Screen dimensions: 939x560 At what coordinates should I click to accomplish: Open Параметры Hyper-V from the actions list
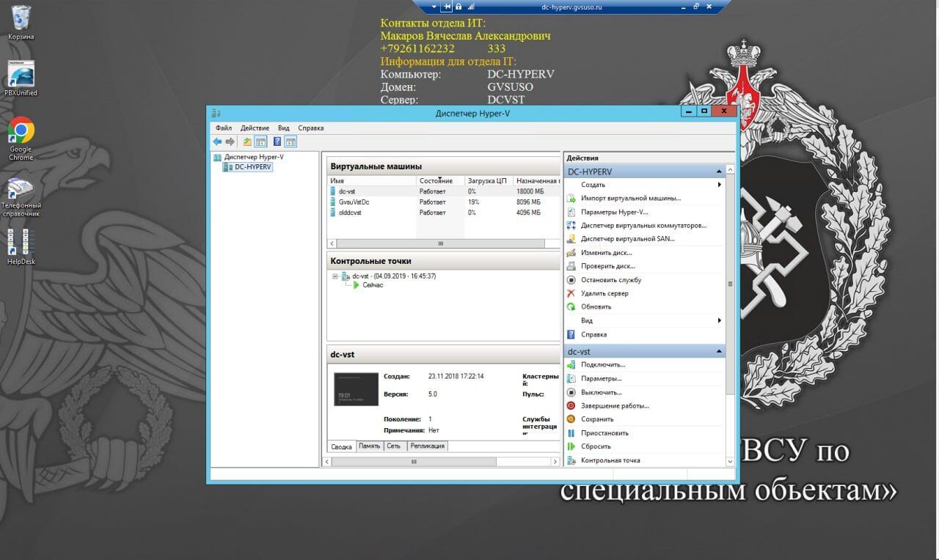pyautogui.click(x=614, y=212)
